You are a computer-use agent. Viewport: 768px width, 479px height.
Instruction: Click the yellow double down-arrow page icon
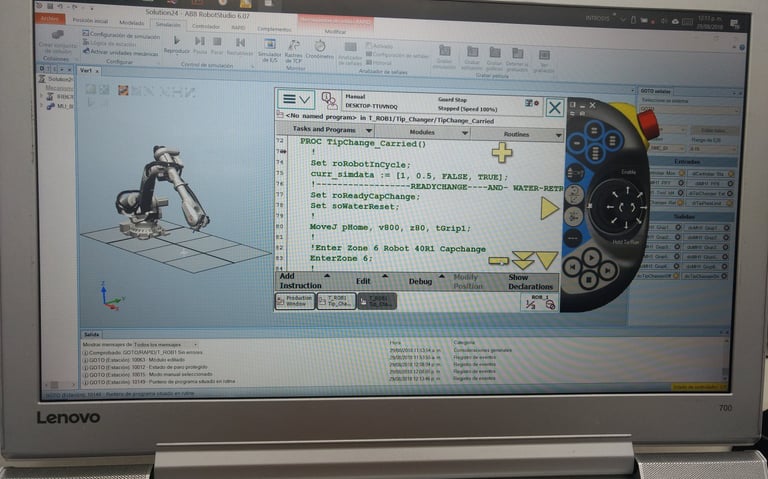pyautogui.click(x=522, y=260)
